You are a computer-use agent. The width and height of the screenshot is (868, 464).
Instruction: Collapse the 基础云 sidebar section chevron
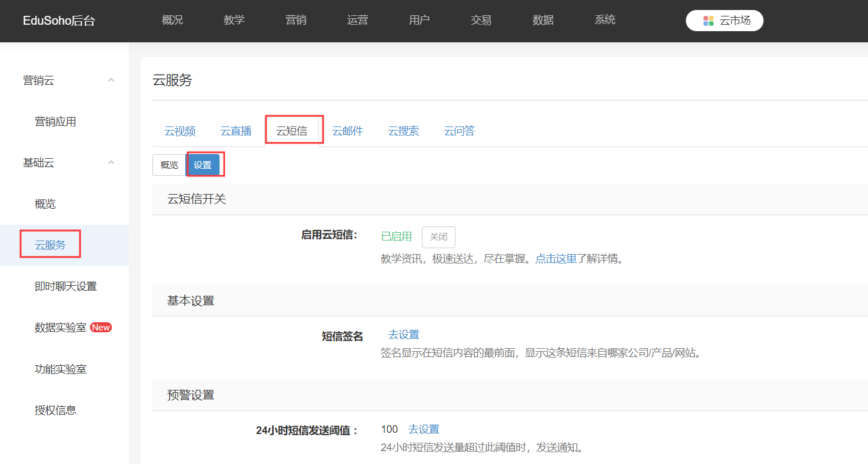coord(111,163)
